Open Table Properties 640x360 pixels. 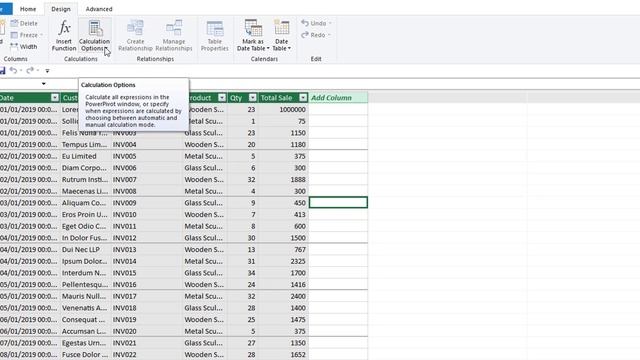coord(215,36)
